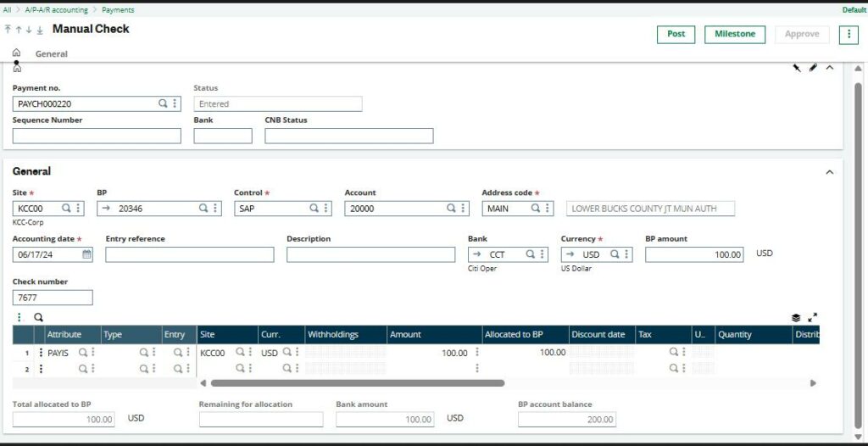Click the home icon below the title
The height and width of the screenshot is (446, 868).
point(16,53)
